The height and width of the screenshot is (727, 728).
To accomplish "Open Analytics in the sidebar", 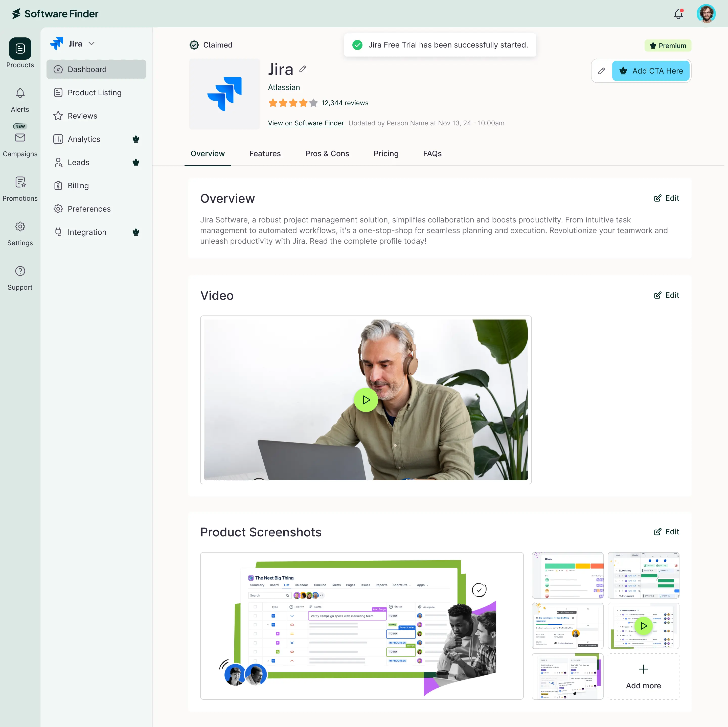I will [96, 139].
